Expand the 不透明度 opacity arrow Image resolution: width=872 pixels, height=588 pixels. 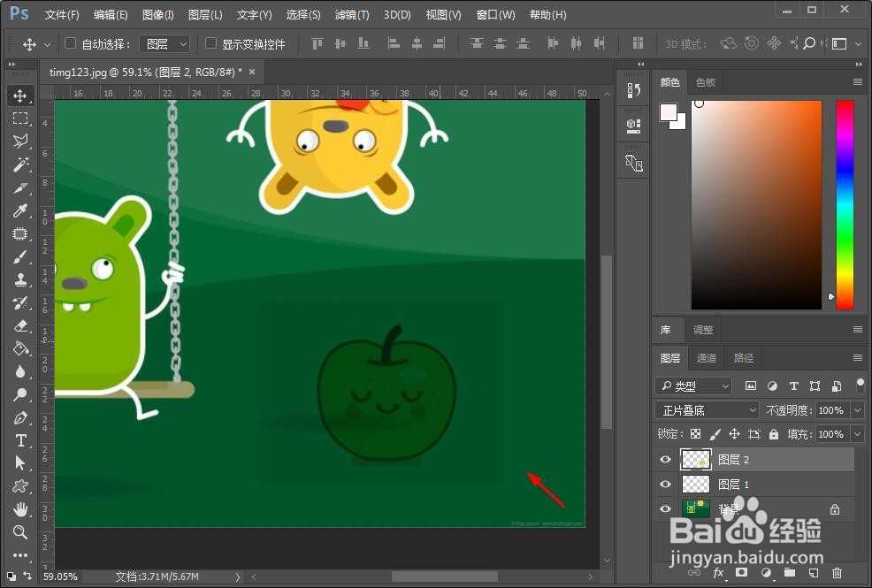tap(858, 410)
